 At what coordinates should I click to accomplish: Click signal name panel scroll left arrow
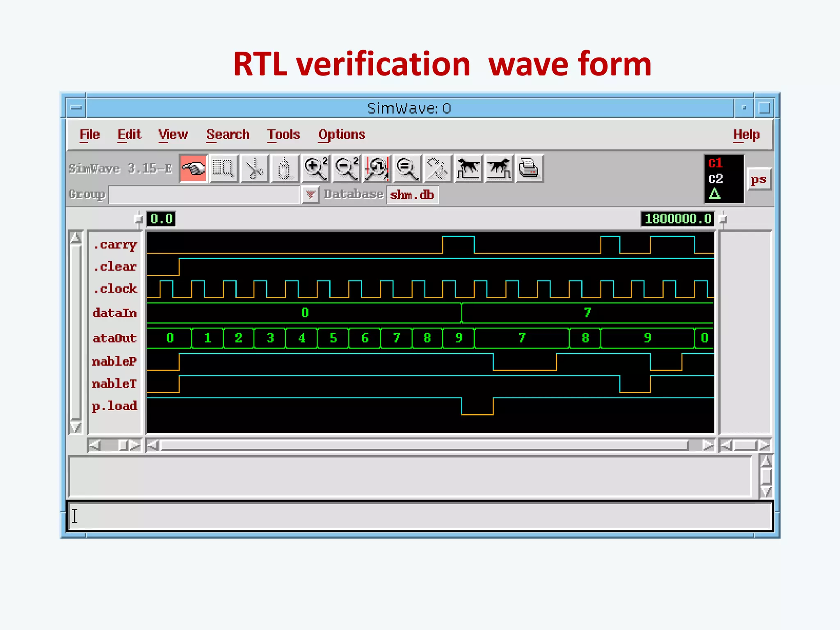tap(95, 445)
